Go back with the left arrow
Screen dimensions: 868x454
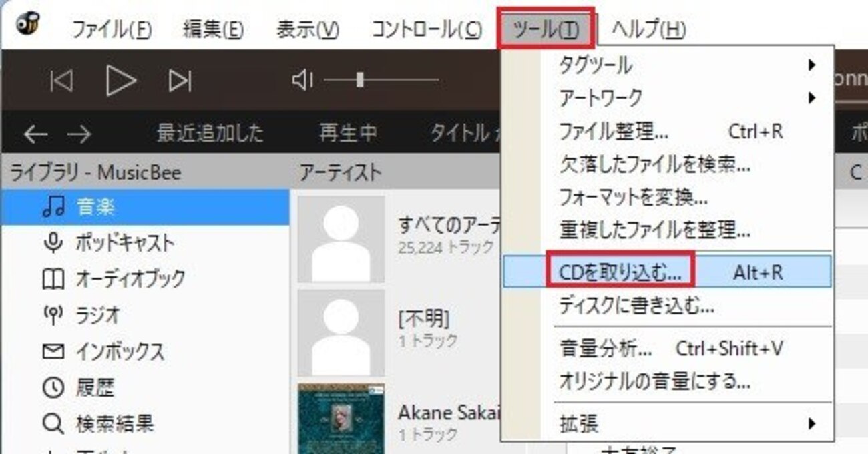[35, 134]
